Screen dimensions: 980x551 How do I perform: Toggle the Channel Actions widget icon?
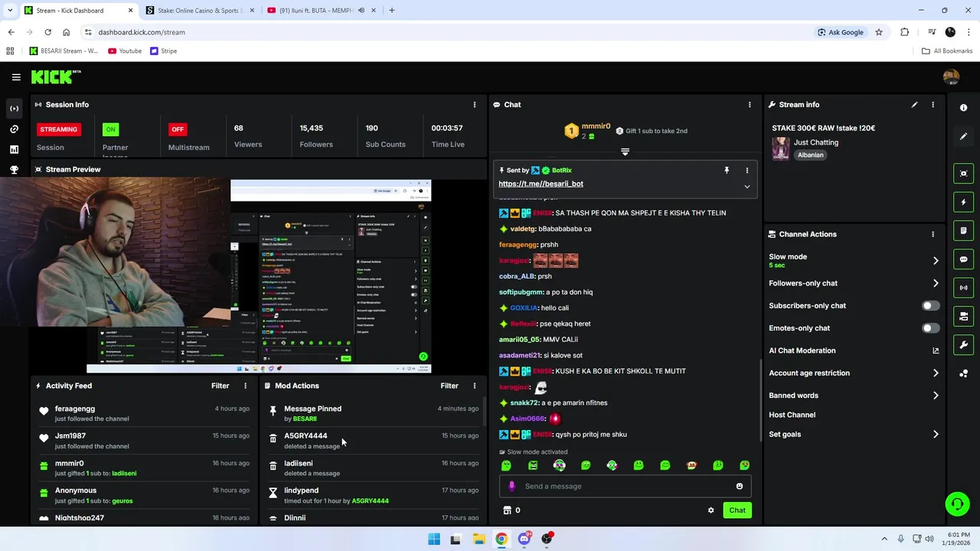[963, 316]
